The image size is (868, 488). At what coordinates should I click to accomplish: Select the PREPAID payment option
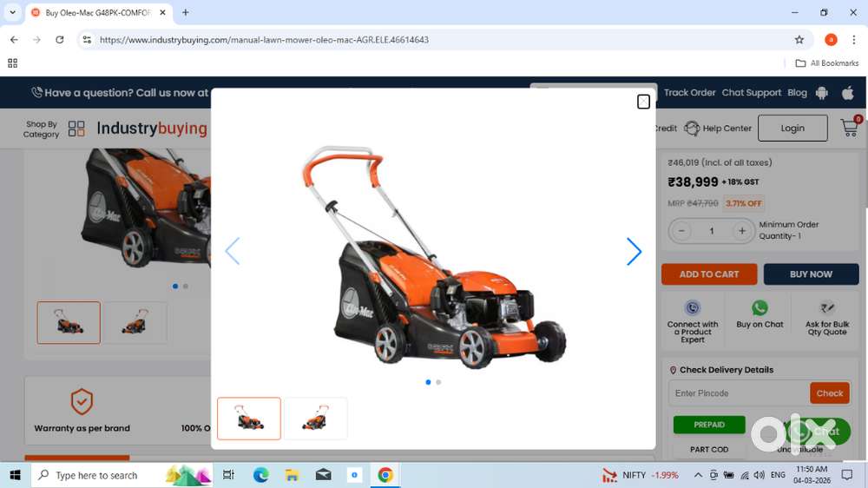[x=709, y=425]
